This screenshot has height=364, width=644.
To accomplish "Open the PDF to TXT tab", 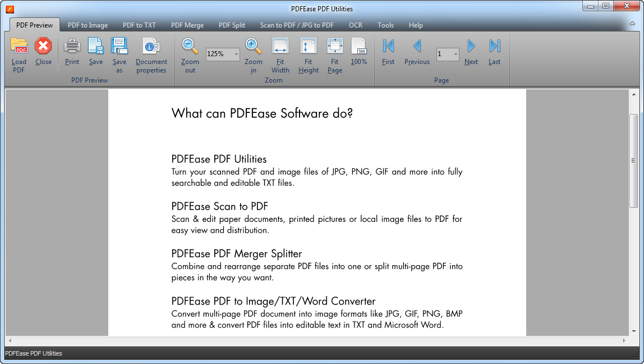I will [x=139, y=25].
